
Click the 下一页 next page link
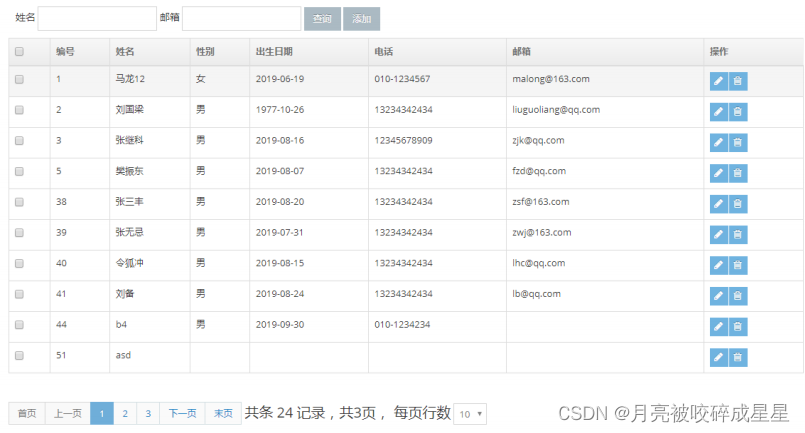click(183, 413)
